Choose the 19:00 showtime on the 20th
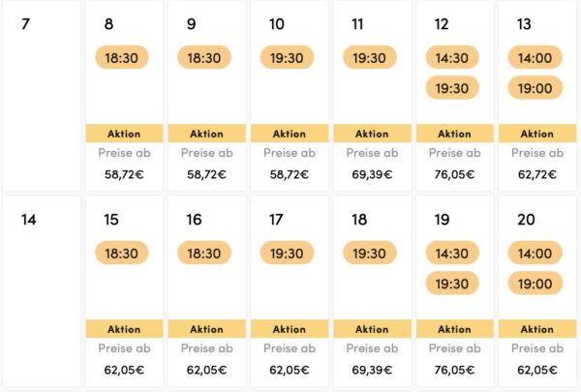Screen dimensions: 581x392 [x=535, y=284]
